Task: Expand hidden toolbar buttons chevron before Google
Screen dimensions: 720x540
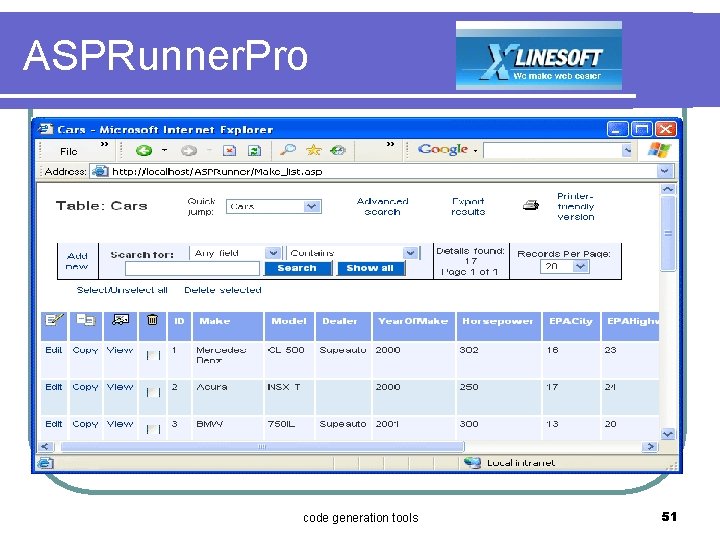Action: (390, 144)
